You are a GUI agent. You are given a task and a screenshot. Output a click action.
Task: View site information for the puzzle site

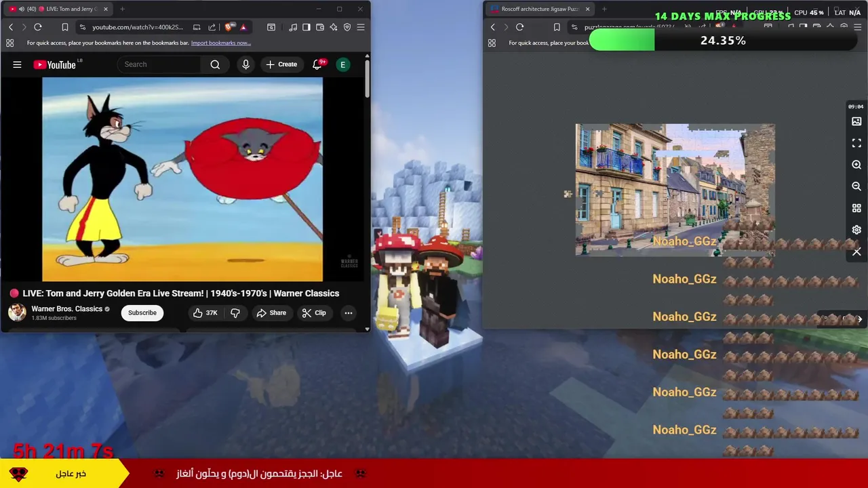click(574, 27)
